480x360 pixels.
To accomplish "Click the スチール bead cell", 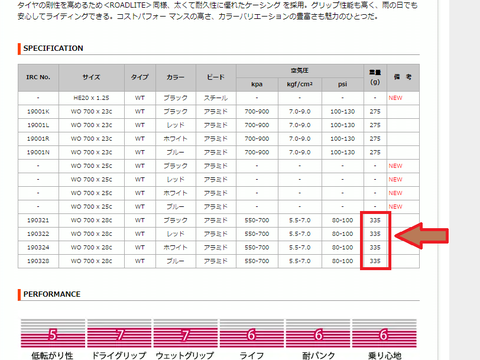I will point(216,98).
